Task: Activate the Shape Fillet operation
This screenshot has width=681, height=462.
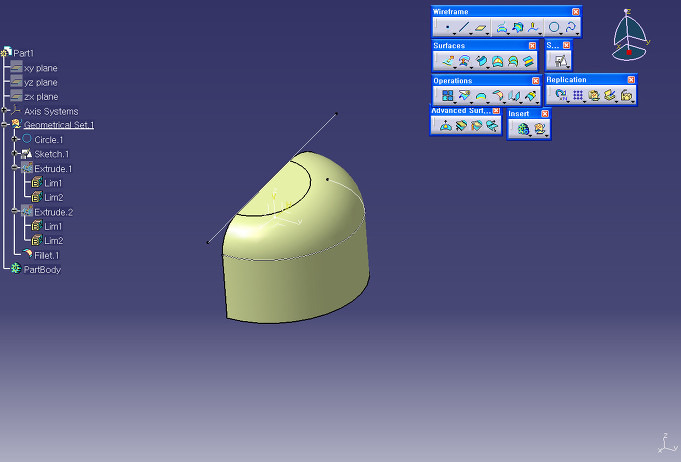Action: 497,96
